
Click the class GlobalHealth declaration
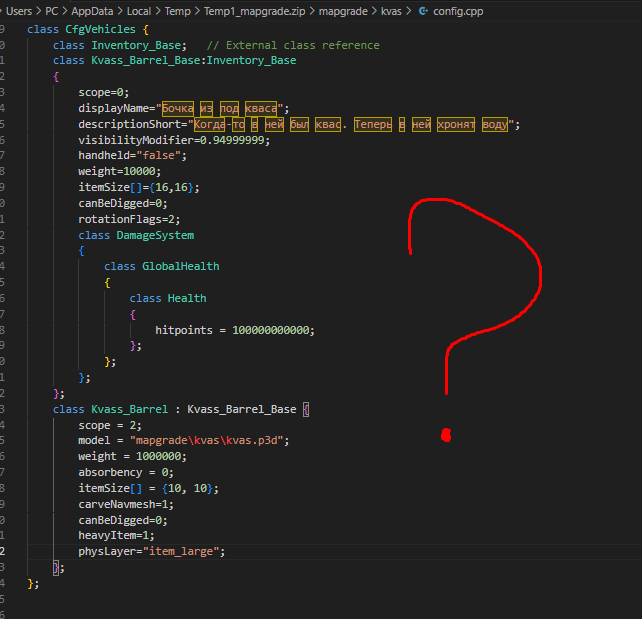161,267
